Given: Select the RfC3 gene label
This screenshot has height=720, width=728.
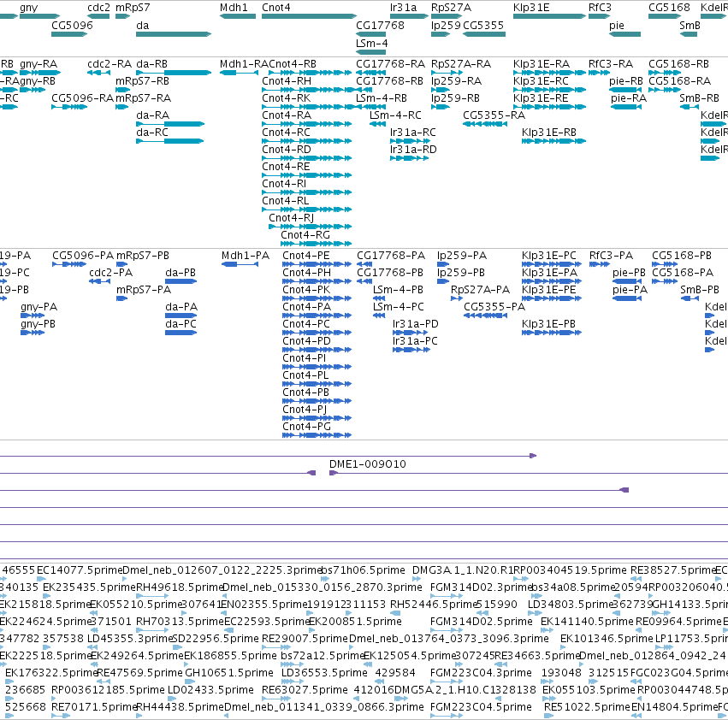Looking at the screenshot, I should coord(600,8).
